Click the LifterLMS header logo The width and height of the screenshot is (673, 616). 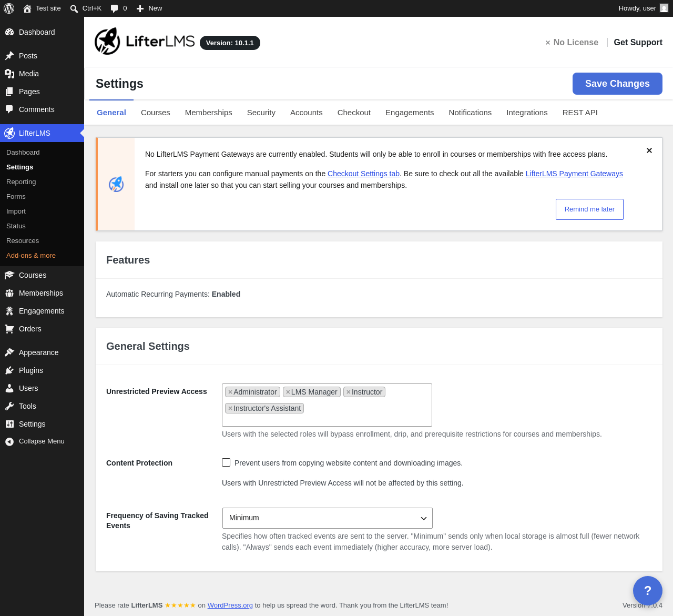click(145, 41)
